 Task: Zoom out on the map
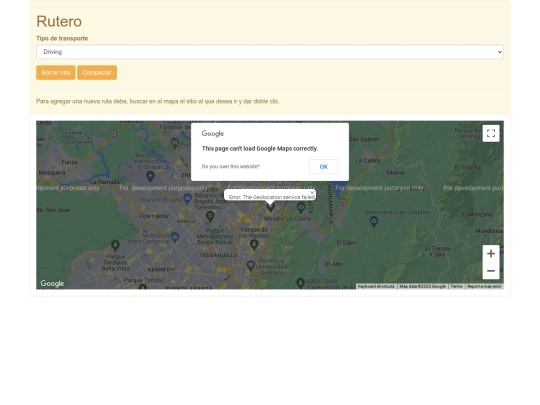(491, 271)
